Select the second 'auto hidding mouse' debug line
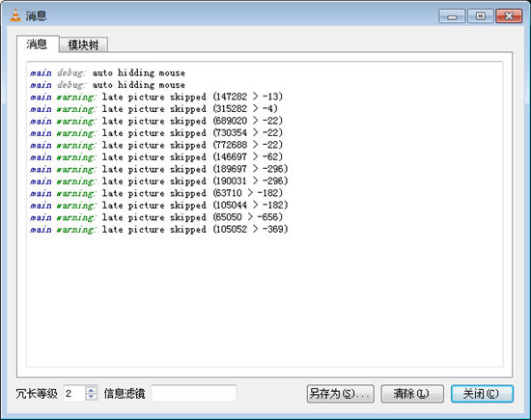This screenshot has height=420, width=531. 107,85
